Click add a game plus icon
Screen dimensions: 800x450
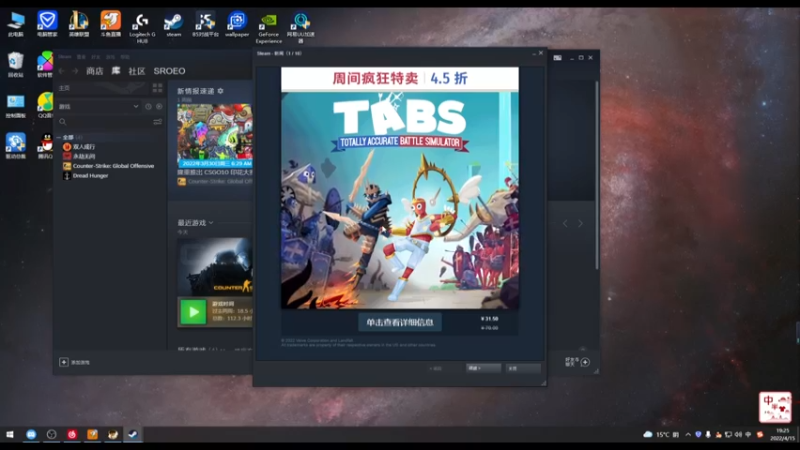[x=64, y=362]
